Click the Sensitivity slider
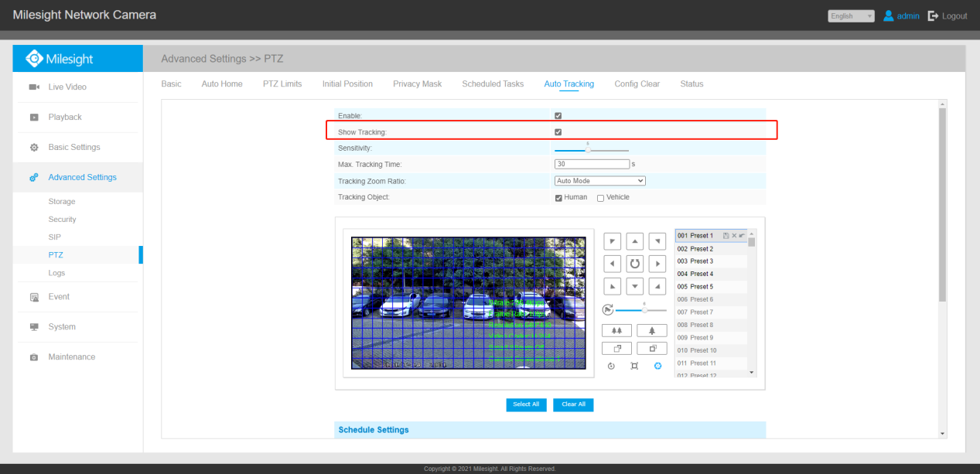 coord(592,149)
